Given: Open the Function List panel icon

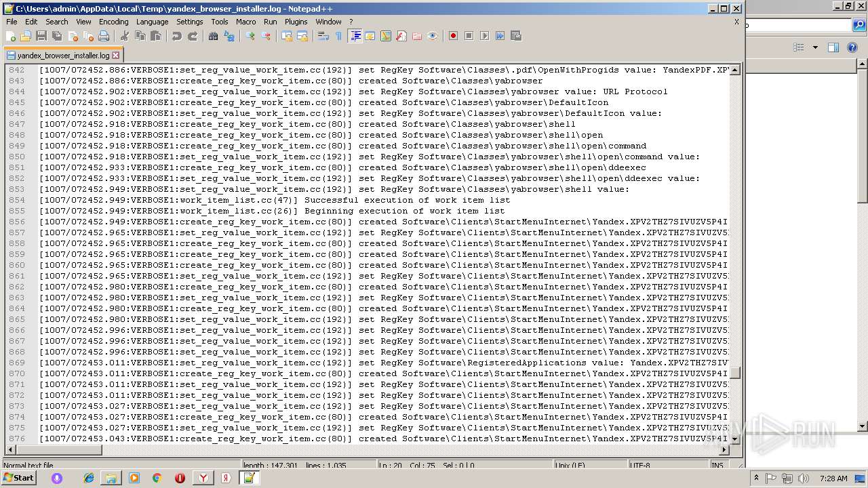Looking at the screenshot, I should [x=401, y=36].
